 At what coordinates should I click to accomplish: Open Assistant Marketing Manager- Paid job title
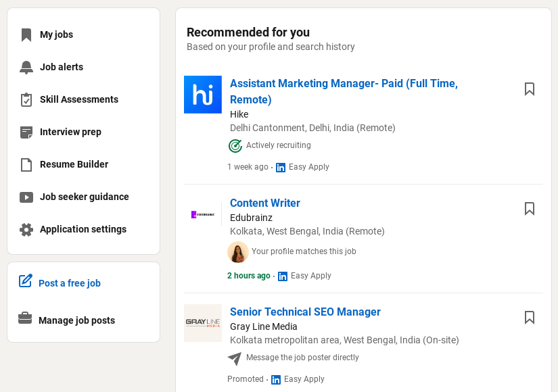344,91
